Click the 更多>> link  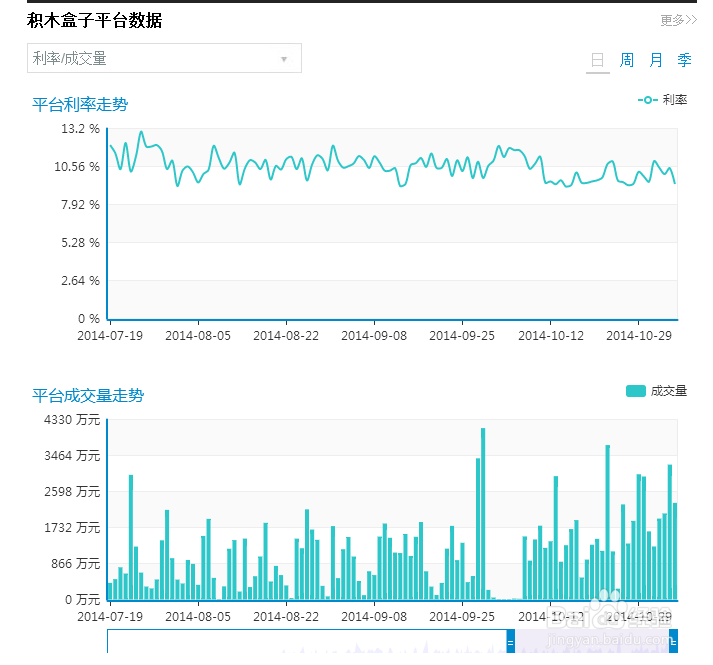coord(678,20)
